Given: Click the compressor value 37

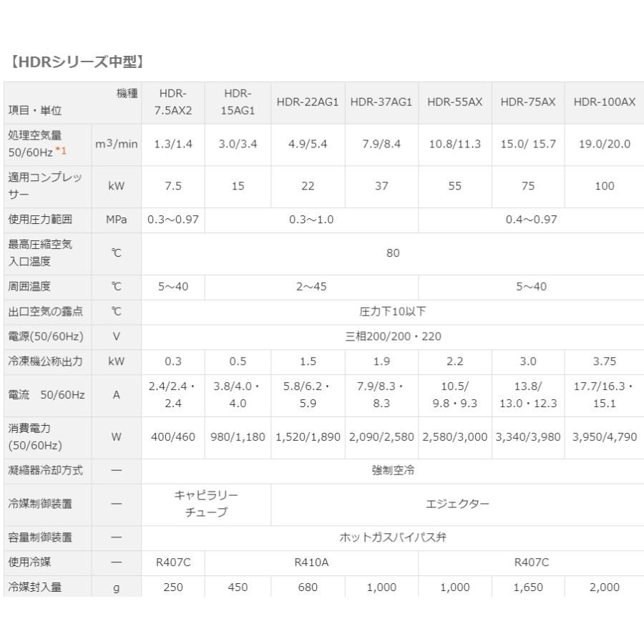Looking at the screenshot, I should [381, 186].
